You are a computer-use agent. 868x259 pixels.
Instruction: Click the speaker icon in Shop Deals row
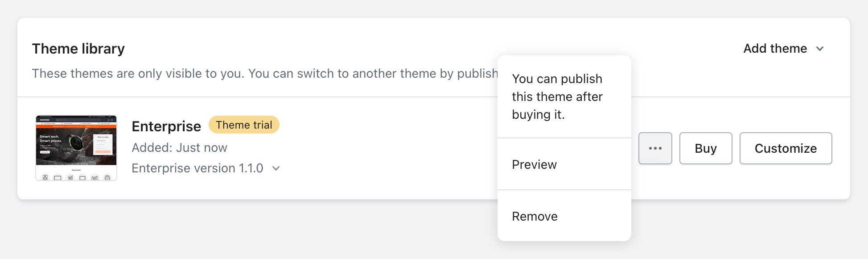pyautogui.click(x=45, y=177)
